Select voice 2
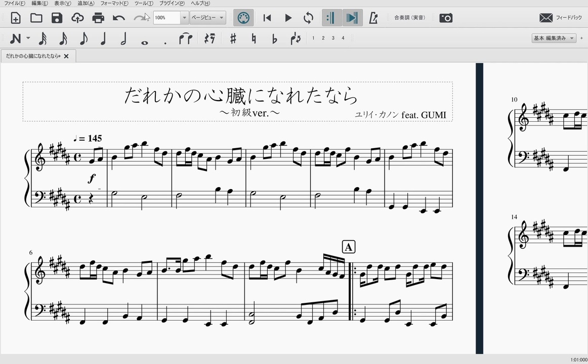This screenshot has height=364, width=588. (x=323, y=38)
